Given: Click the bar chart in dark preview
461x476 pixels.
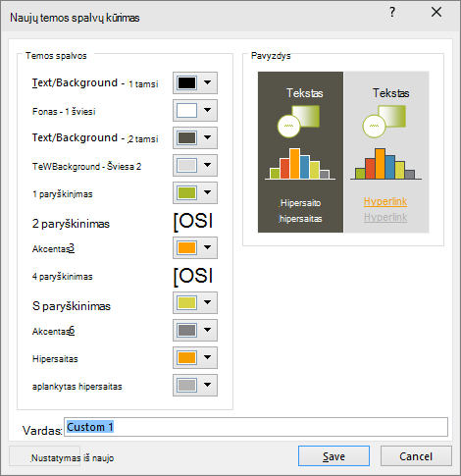Looking at the screenshot, I should point(300,164).
